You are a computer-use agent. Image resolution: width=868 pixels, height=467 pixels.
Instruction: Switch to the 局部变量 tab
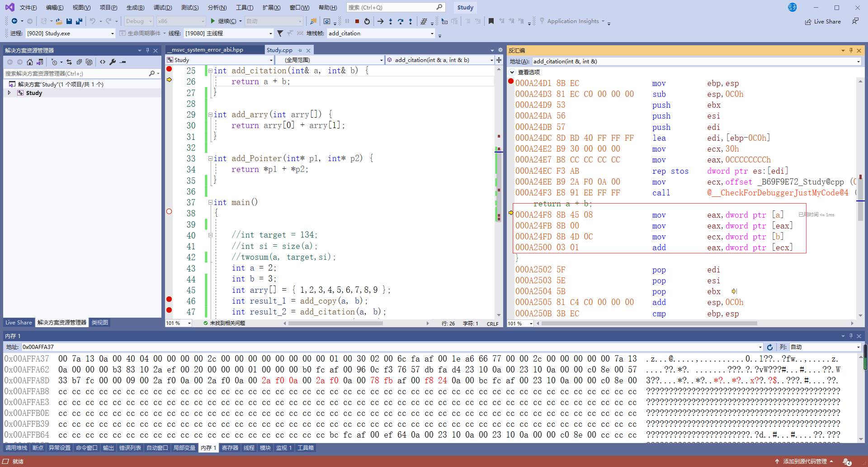(x=184, y=448)
